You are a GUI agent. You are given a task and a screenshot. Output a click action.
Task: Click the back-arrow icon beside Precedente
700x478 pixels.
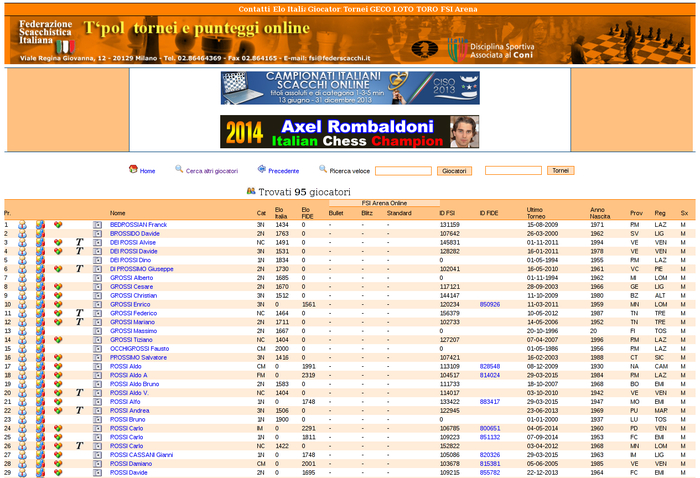pyautogui.click(x=262, y=169)
